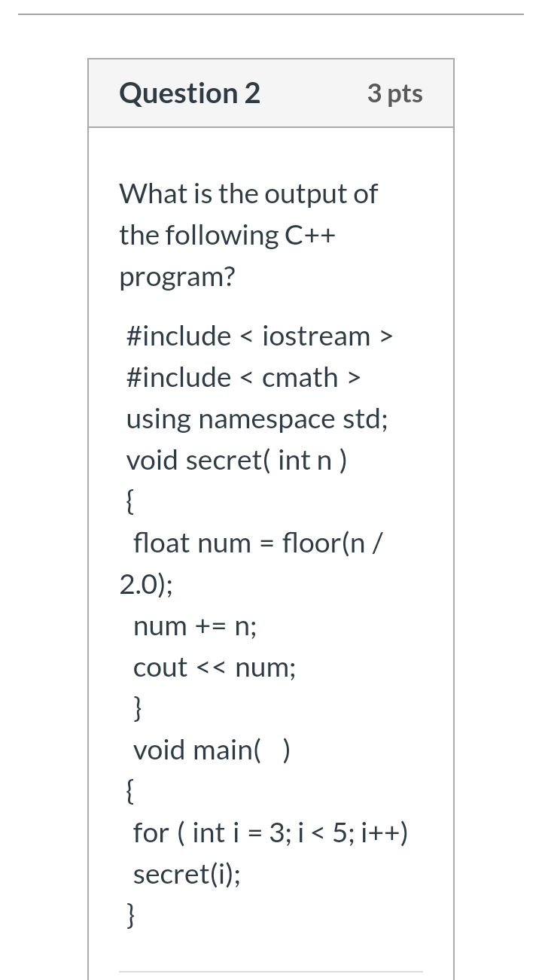The width and height of the screenshot is (542, 980).
Task: Click the 'using namespace std;' line
Action: (257, 419)
